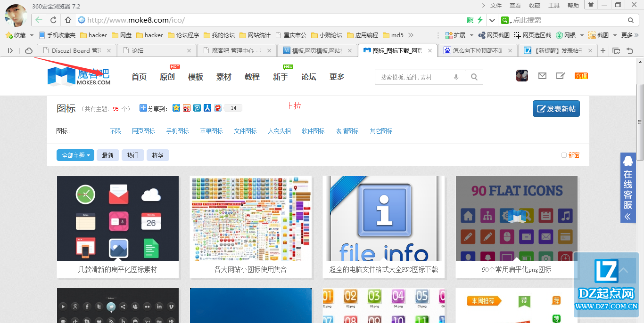
Task: Share to Renren icon
Action: (207, 108)
